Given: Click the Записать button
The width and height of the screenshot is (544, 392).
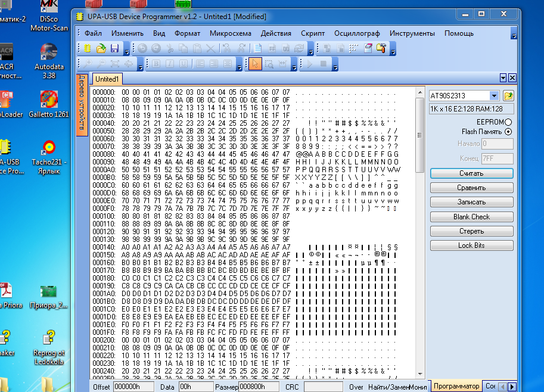Looking at the screenshot, I should [x=471, y=202].
